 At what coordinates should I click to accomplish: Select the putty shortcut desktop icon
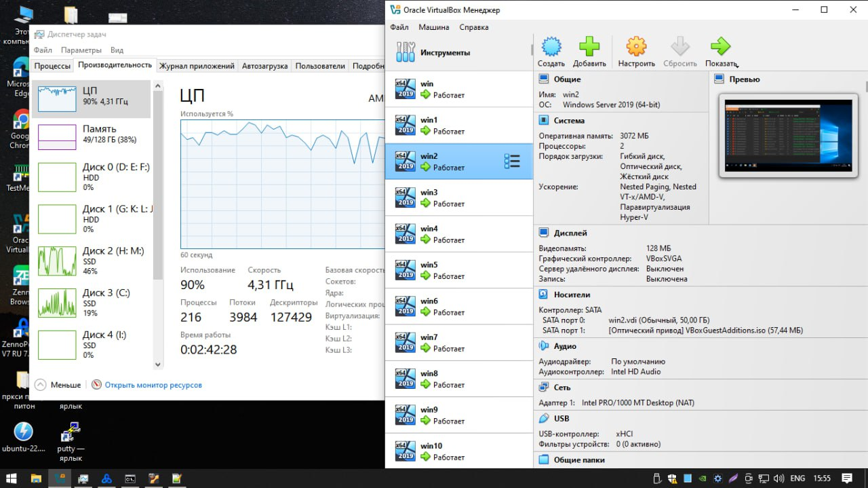click(x=71, y=442)
